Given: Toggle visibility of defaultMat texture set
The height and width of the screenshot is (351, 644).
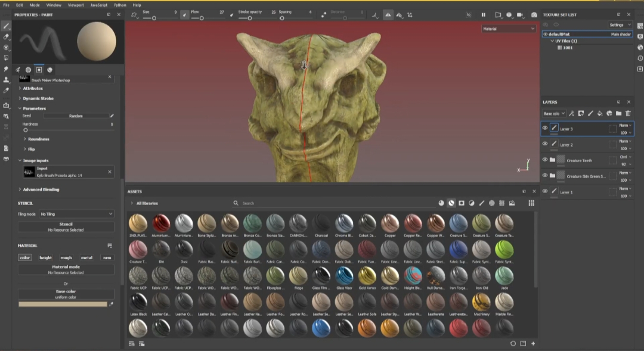Looking at the screenshot, I should pyautogui.click(x=546, y=34).
